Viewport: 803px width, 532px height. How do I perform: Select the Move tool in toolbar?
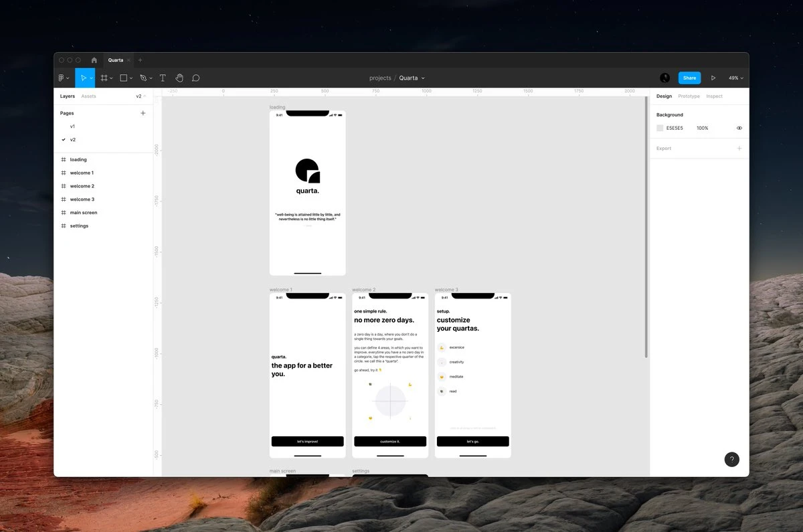83,78
